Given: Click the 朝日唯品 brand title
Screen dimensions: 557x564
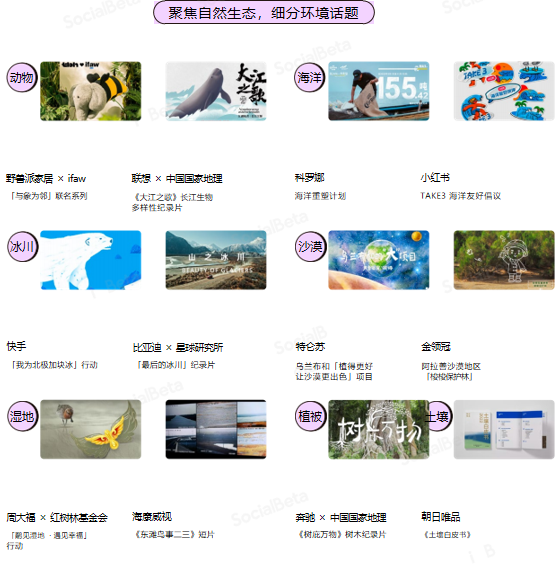Looking at the screenshot, I should pyautogui.click(x=441, y=517).
